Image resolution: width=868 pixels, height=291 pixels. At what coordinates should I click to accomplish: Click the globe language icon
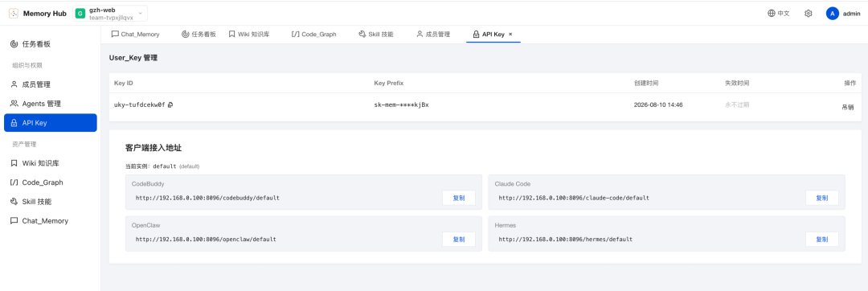pyautogui.click(x=771, y=14)
